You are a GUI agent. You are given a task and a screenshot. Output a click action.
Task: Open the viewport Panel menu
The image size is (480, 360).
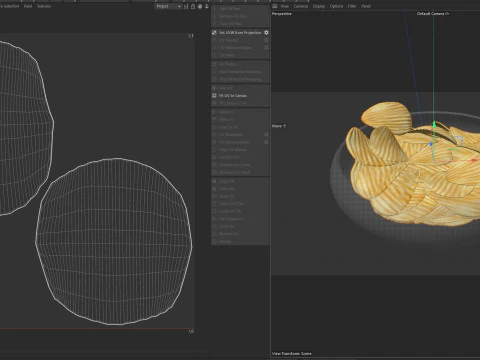click(366, 6)
